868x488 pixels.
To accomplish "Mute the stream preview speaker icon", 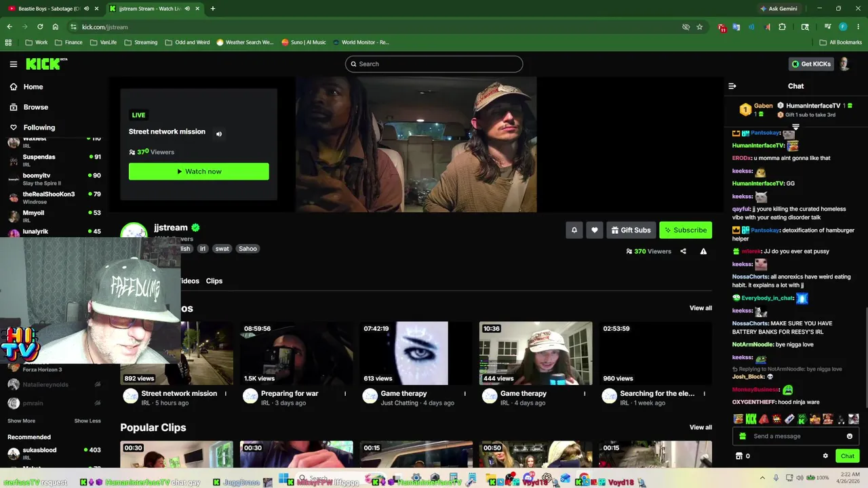I will point(219,134).
